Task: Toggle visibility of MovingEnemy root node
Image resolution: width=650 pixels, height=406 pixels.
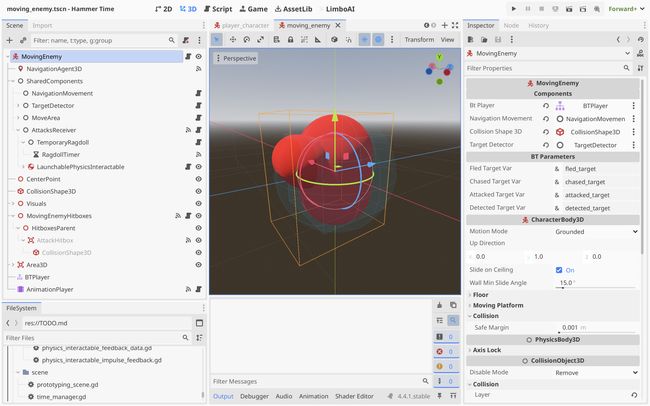Action: coord(199,56)
